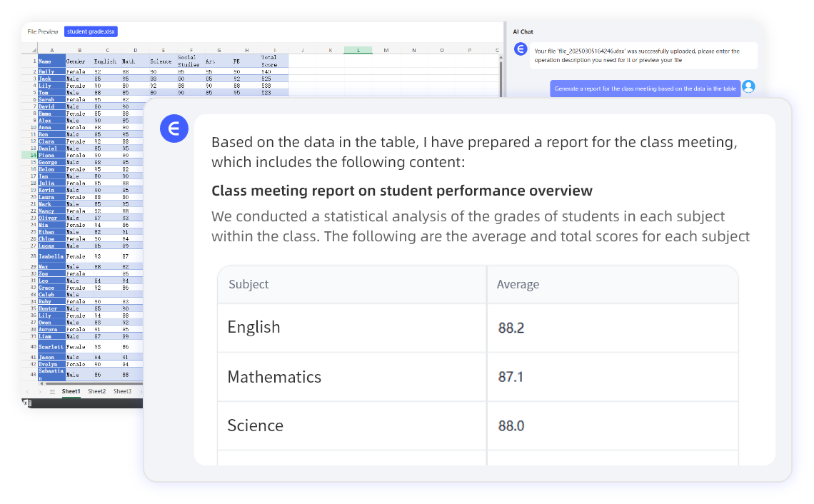Click the user avatar beside the chat message
This screenshot has height=504, width=814.
(x=748, y=86)
